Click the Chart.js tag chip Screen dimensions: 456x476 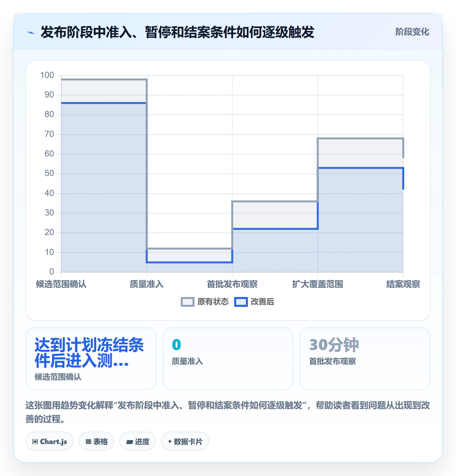pos(50,441)
